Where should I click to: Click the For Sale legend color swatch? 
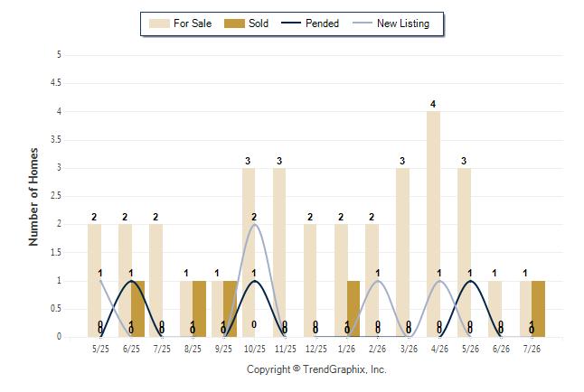[159, 23]
